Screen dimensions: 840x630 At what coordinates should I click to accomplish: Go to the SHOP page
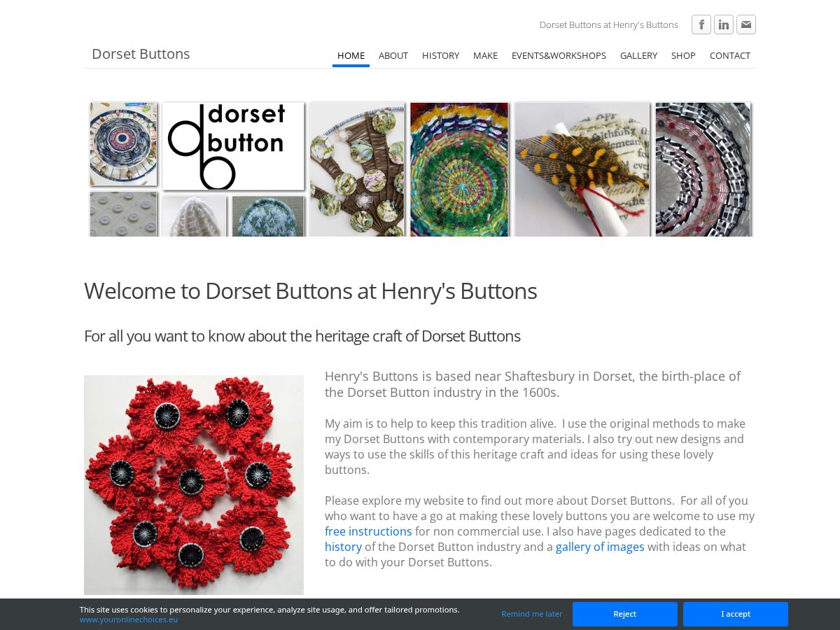[x=683, y=55]
